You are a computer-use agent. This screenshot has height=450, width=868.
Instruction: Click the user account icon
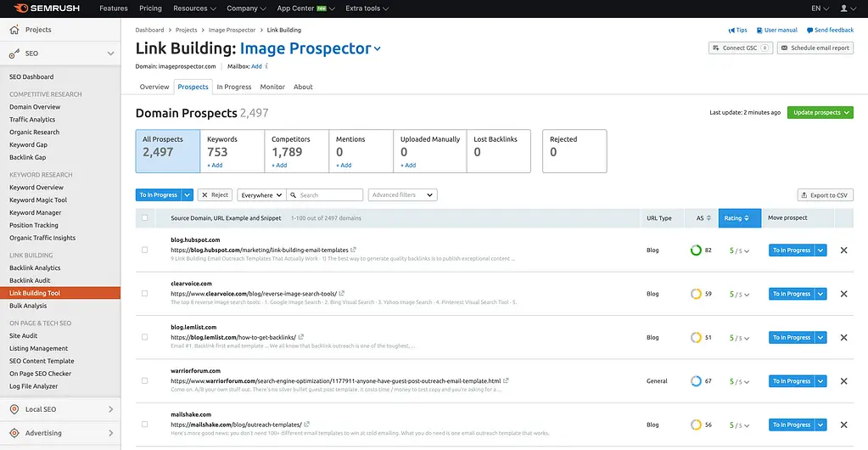[x=843, y=8]
